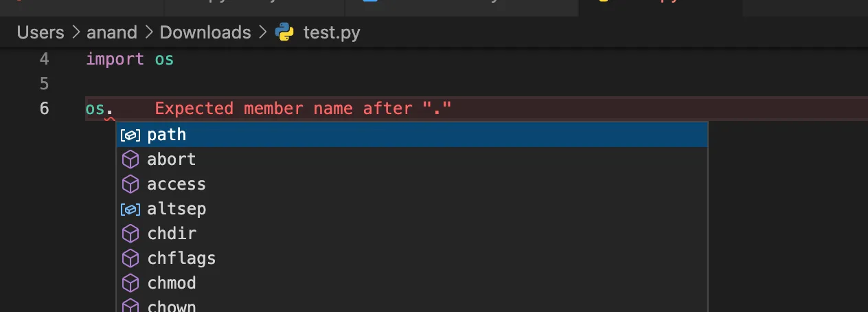Expand the Downloads breadcrumb folder
Image resolution: width=868 pixels, height=312 pixels.
205,32
